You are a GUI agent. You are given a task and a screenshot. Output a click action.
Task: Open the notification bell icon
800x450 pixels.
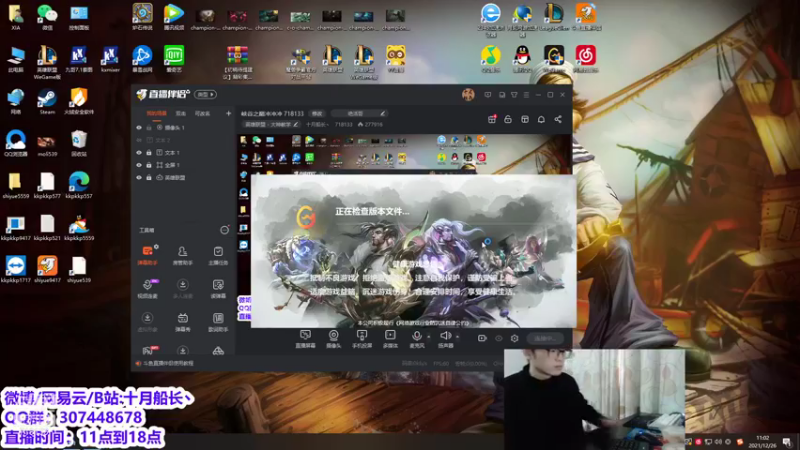pos(541,119)
